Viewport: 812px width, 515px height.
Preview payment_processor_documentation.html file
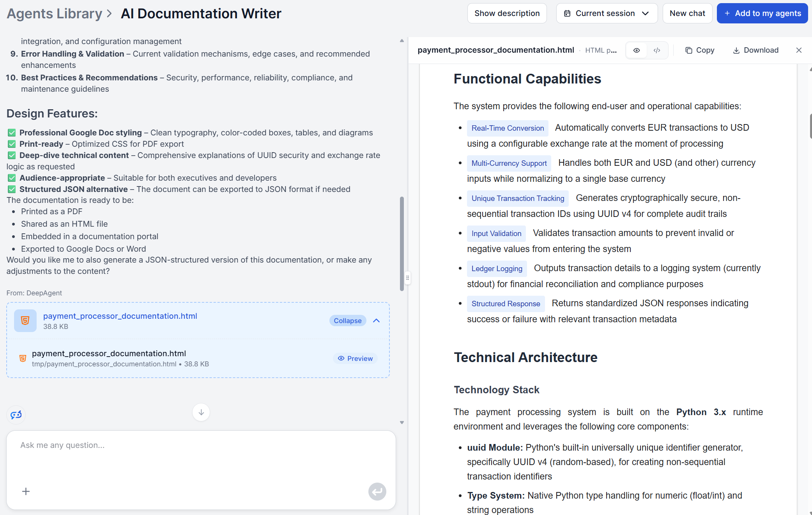point(355,359)
